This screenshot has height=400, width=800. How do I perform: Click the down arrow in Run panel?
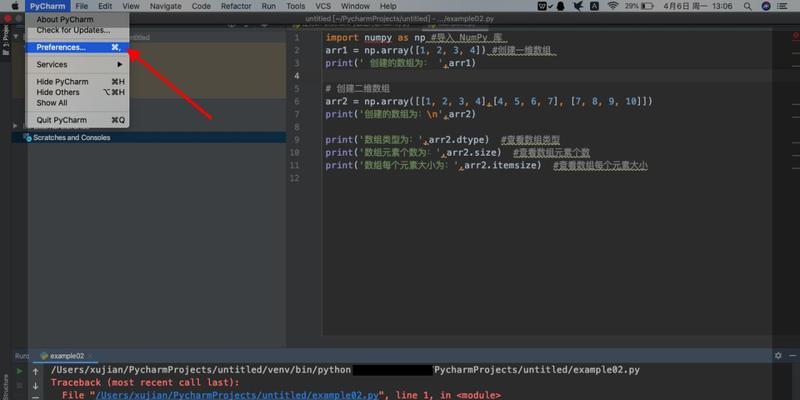tap(36, 386)
